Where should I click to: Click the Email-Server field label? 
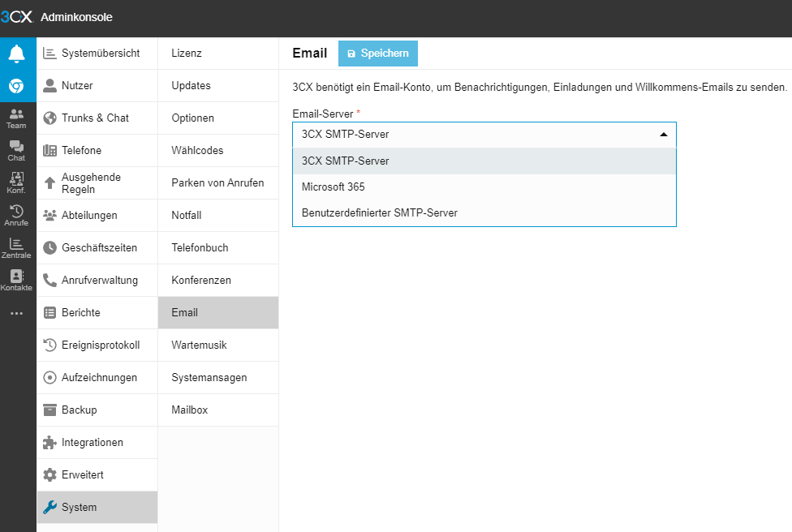click(x=323, y=114)
